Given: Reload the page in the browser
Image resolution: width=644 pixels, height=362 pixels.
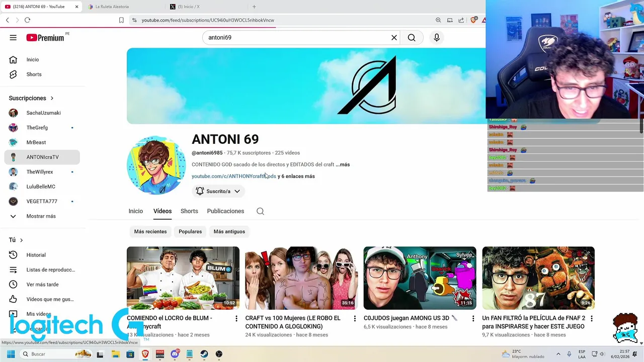Looking at the screenshot, I should click(x=27, y=20).
